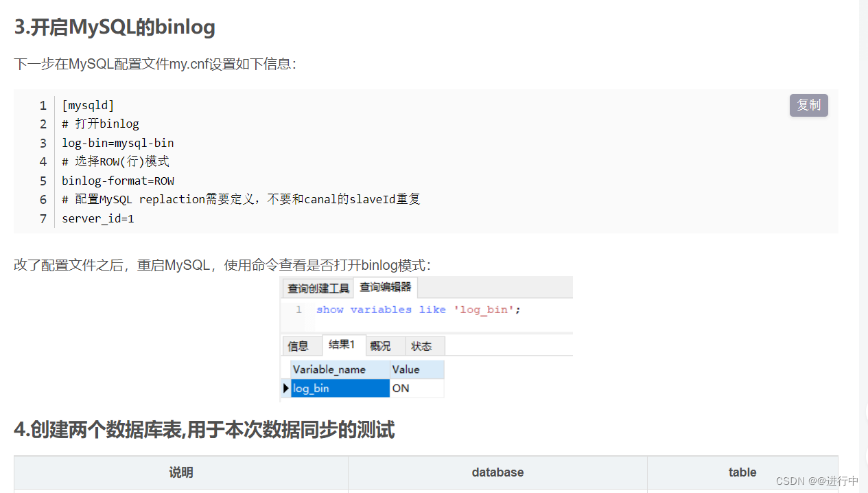The image size is (868, 493).
Task: Click the log-bin=mysql-bin code line
Action: 118,143
